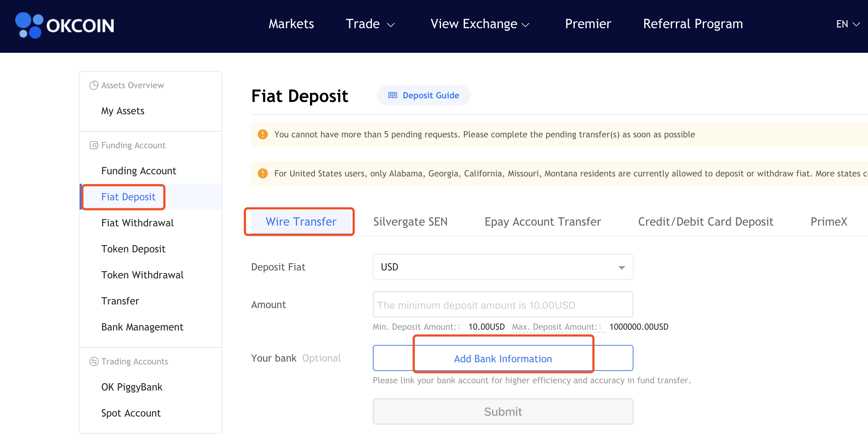Select the Epay Account Transfer tab
This screenshot has height=444, width=868.
click(x=543, y=222)
